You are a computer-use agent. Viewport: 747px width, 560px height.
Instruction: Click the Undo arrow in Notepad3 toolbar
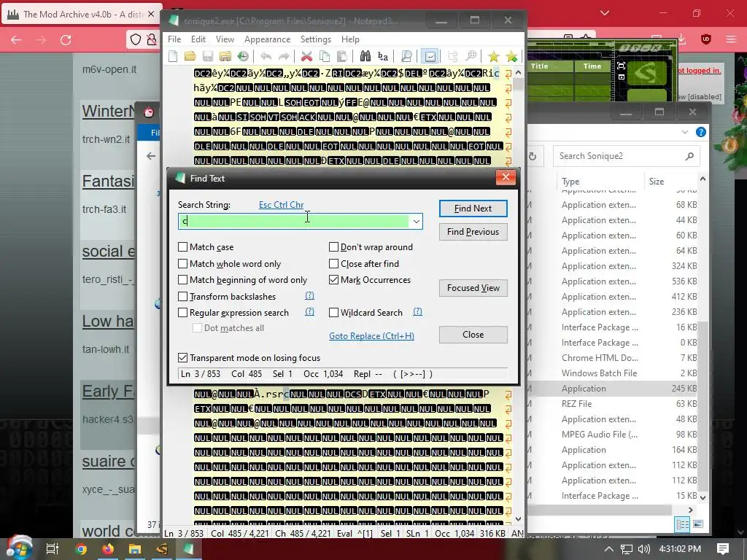coord(266,57)
